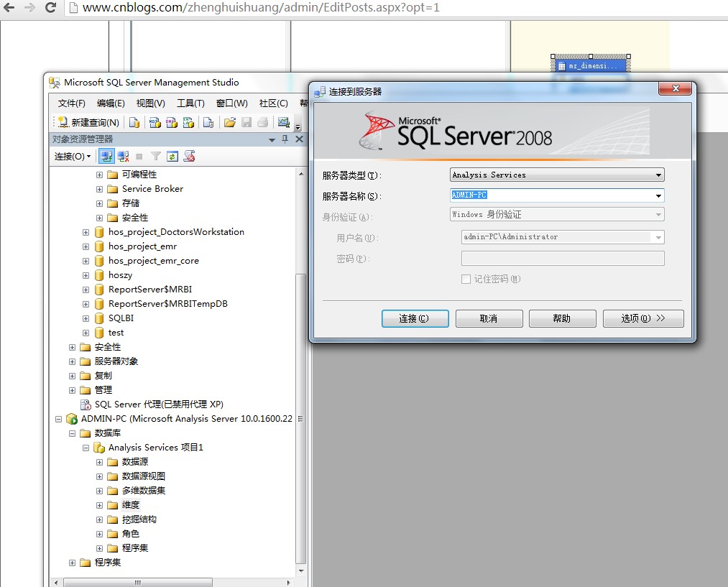
Task: Click the SQL Server Compact query icon
Action: click(208, 123)
